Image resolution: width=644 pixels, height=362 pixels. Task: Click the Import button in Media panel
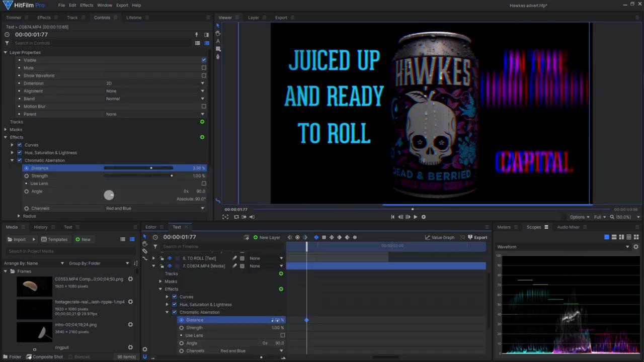[17, 239]
